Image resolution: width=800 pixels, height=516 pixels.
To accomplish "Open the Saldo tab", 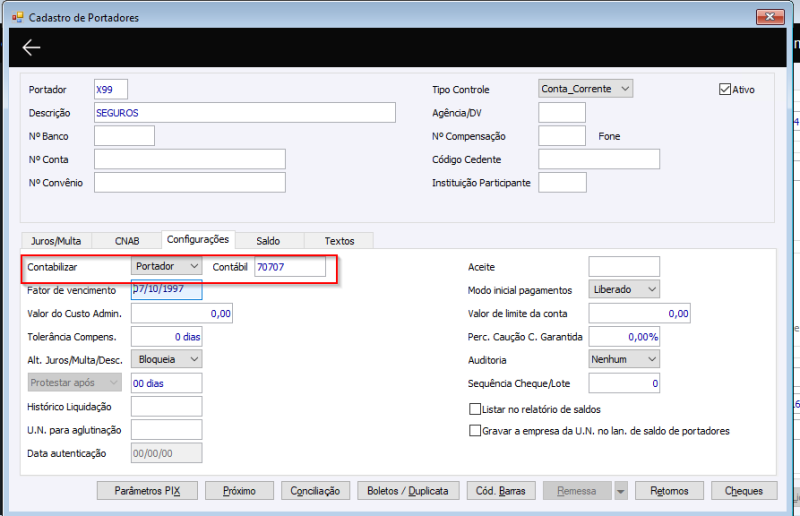I will [268, 241].
